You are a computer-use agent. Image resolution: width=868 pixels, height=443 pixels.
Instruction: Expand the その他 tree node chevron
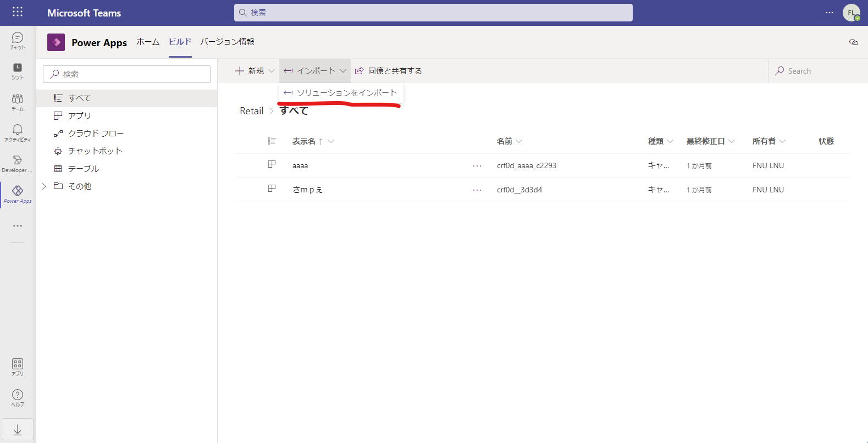click(44, 186)
